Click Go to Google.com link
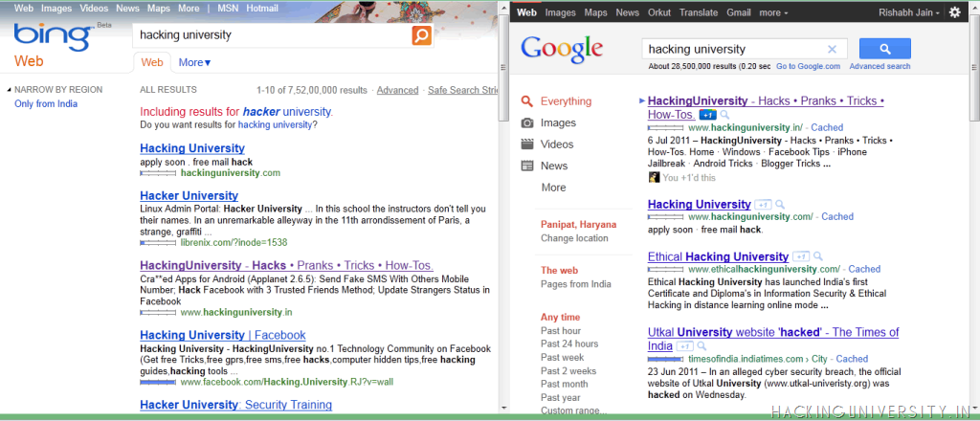Screen dimensions: 980x421 pyautogui.click(x=808, y=66)
